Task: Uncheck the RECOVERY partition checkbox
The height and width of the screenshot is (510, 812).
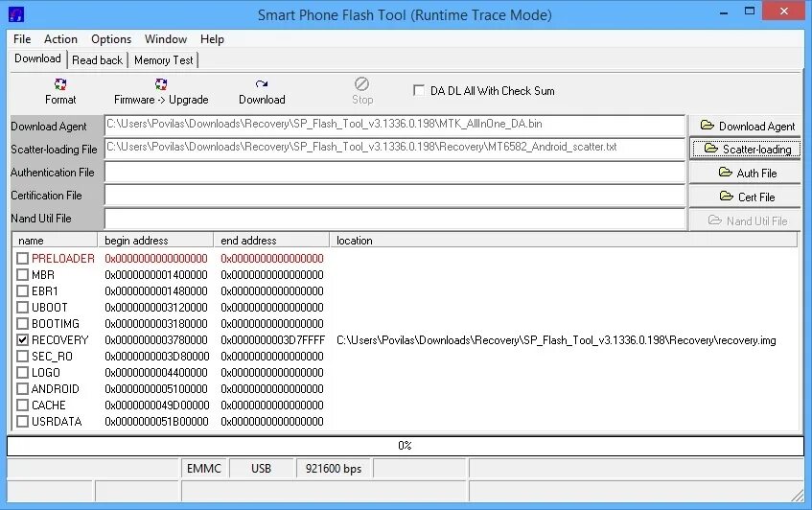Action: (22, 339)
